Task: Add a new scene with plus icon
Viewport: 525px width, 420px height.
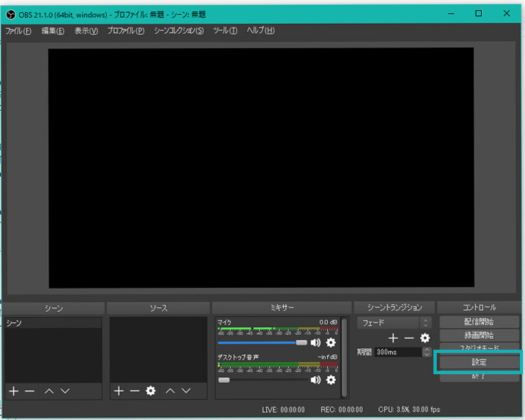Action: [14, 391]
